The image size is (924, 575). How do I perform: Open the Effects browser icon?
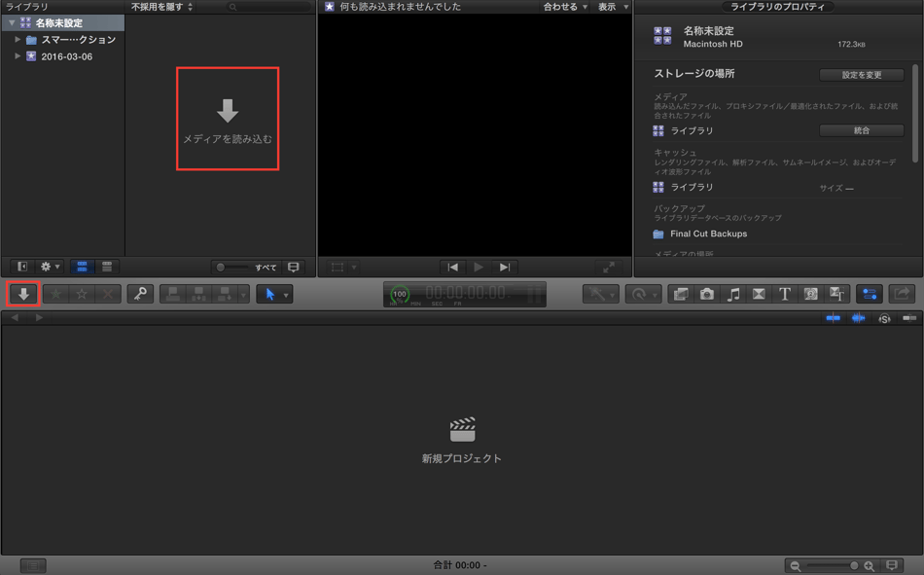coord(681,294)
